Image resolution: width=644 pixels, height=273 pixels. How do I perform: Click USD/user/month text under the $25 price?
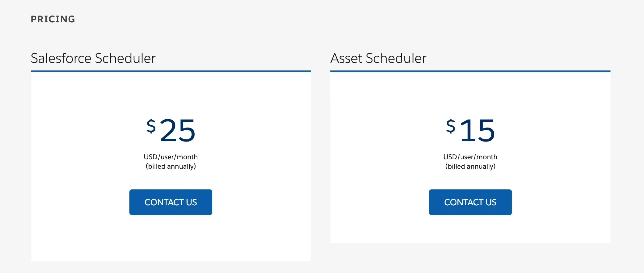point(171,156)
